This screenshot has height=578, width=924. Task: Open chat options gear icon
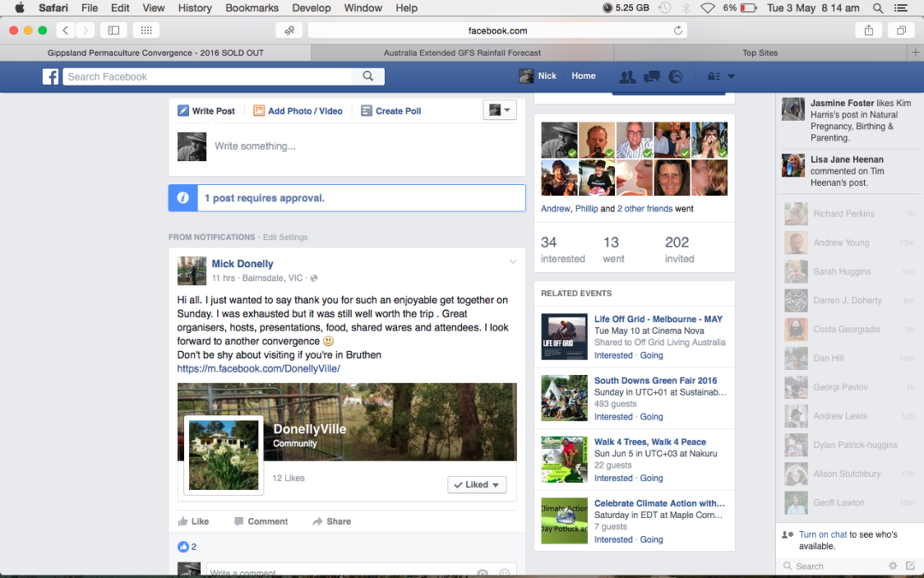pyautogui.click(x=892, y=566)
